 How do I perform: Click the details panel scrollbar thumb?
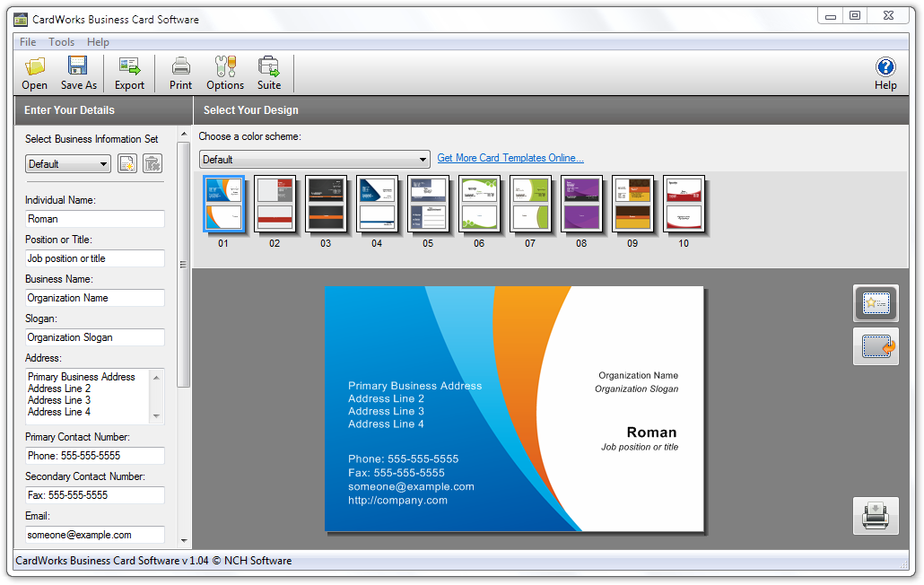pos(184,264)
